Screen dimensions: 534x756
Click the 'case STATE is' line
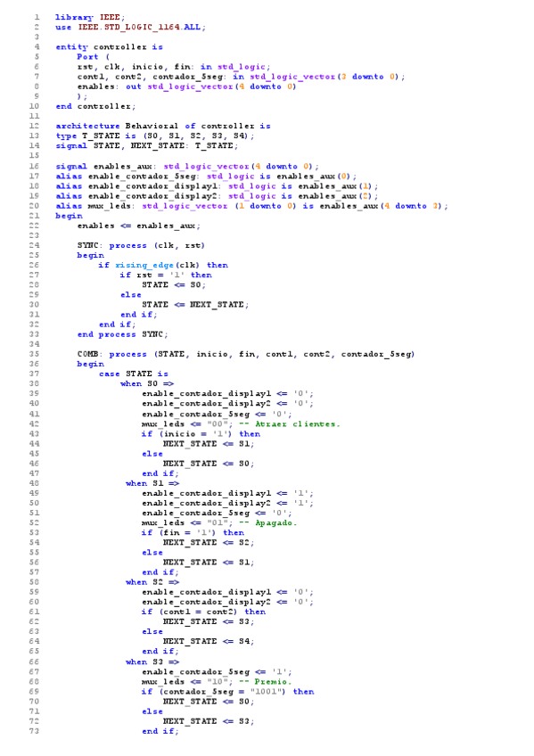tap(134, 374)
